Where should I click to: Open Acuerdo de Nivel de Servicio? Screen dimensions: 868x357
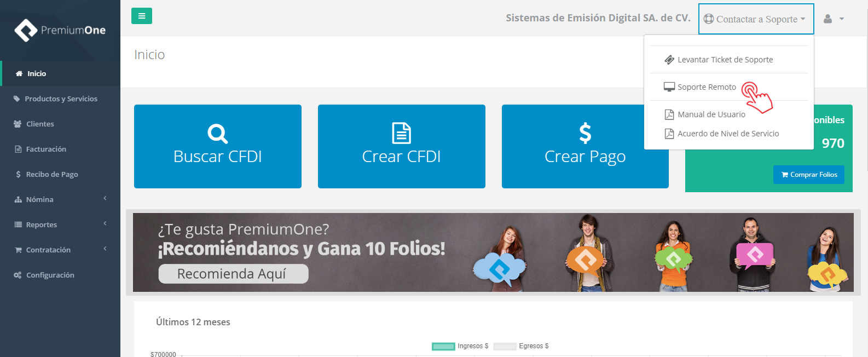point(728,134)
